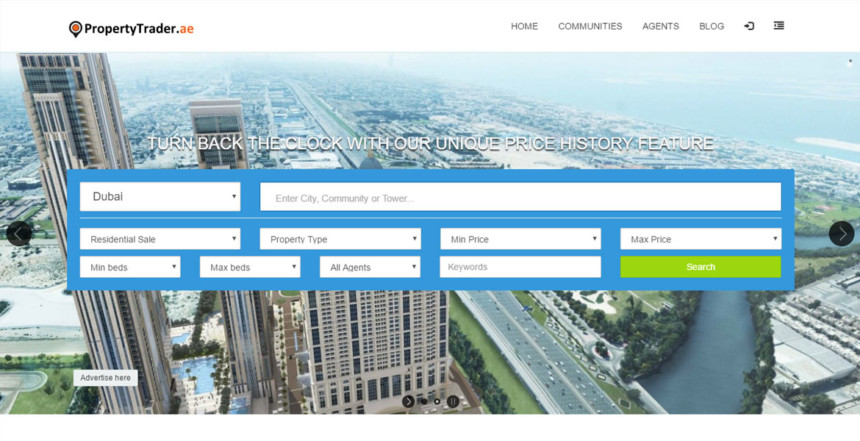Focus the City, Community or Tower field
This screenshot has height=441, width=860.
[520, 196]
